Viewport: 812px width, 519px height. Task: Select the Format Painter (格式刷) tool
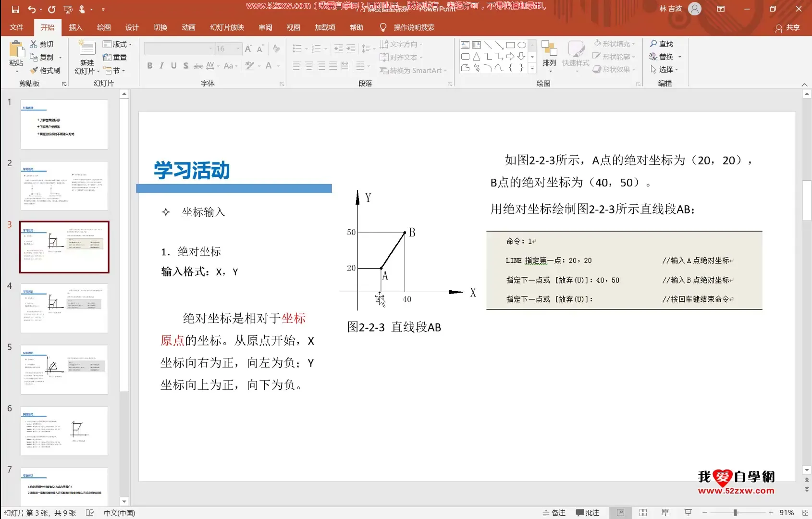coord(46,70)
